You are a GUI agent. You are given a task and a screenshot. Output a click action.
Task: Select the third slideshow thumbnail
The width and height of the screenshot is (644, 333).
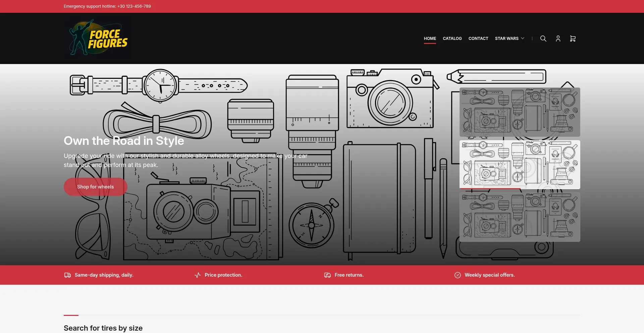[x=520, y=217]
